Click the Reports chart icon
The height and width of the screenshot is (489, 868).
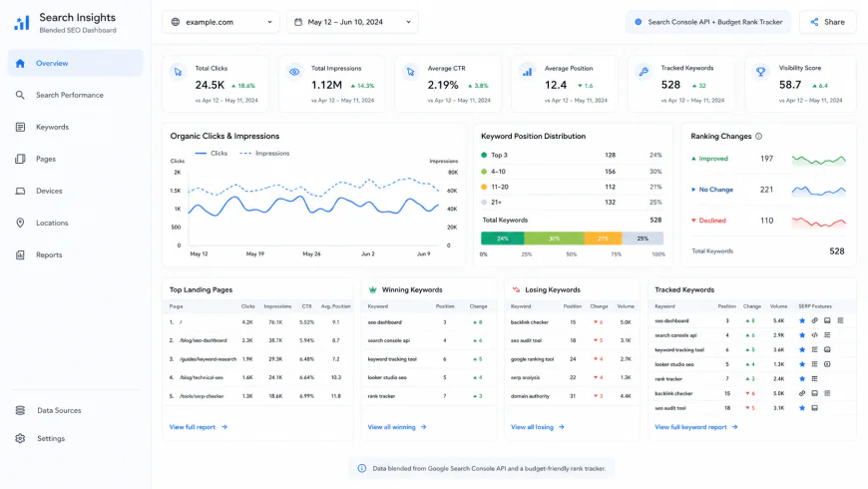20,254
